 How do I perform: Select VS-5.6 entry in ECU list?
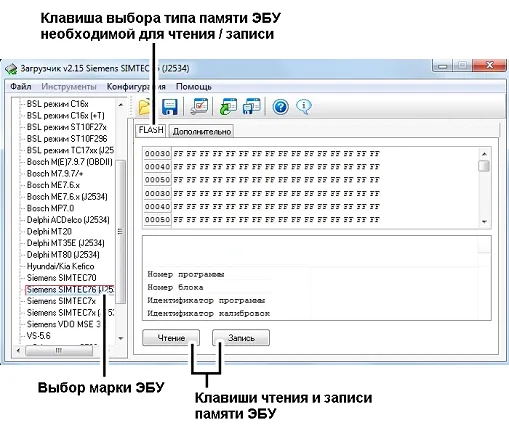pyautogui.click(x=38, y=336)
